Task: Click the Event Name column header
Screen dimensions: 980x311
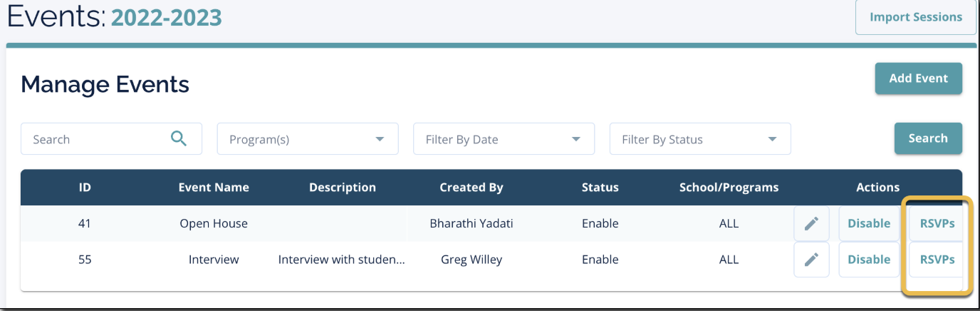Action: point(214,188)
